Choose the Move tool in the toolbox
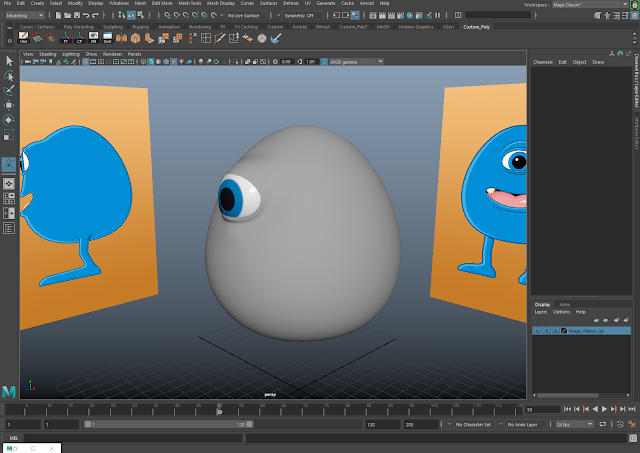This screenshot has width=640, height=453. (x=9, y=105)
